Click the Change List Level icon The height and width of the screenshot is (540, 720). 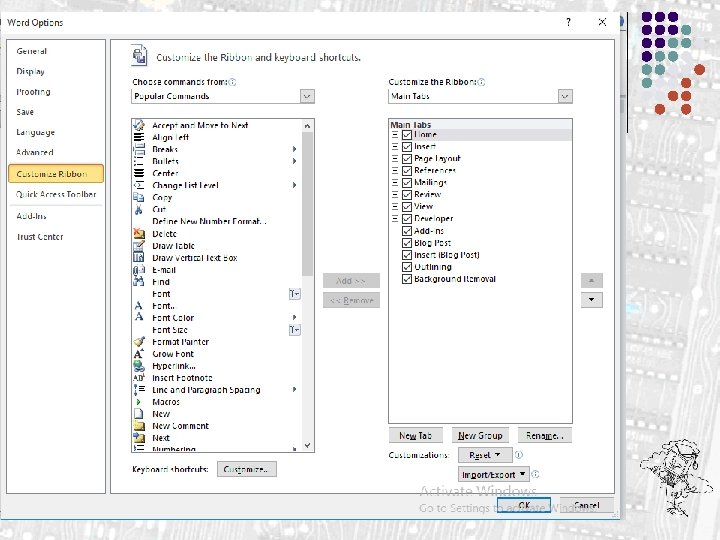[139, 185]
